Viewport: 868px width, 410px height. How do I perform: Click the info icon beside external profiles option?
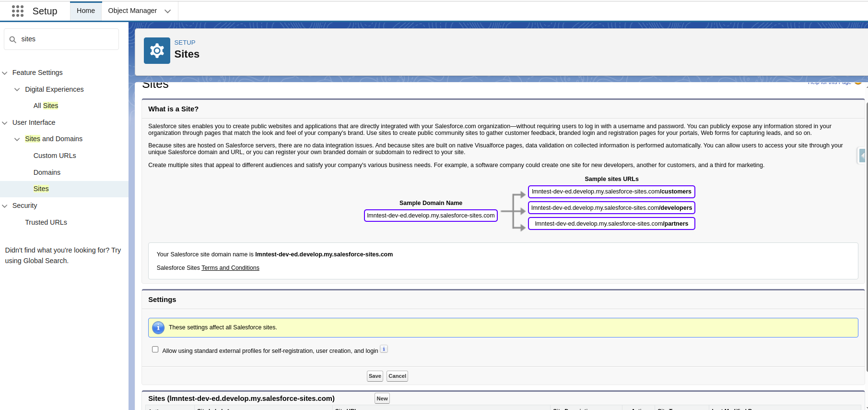tap(384, 349)
